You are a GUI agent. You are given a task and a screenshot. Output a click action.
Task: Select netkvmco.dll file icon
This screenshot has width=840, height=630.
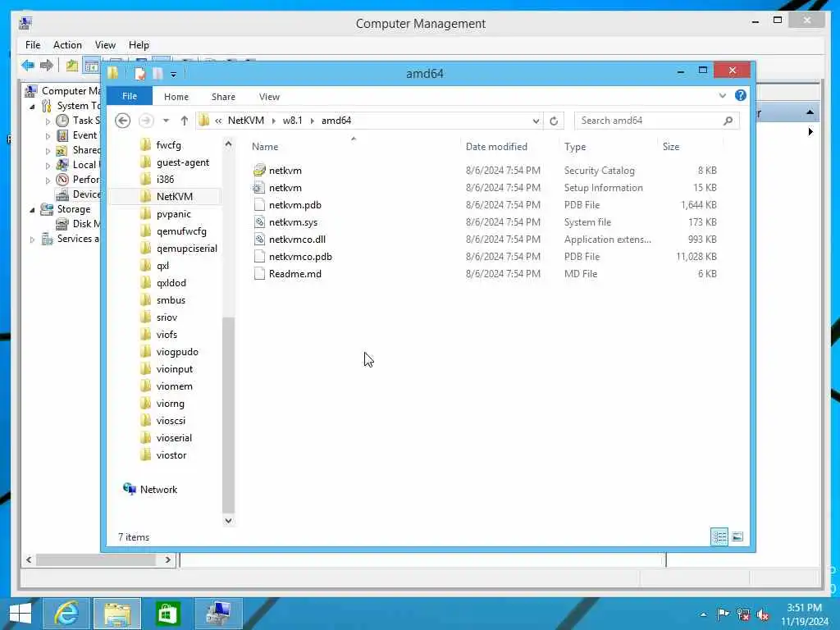259,239
